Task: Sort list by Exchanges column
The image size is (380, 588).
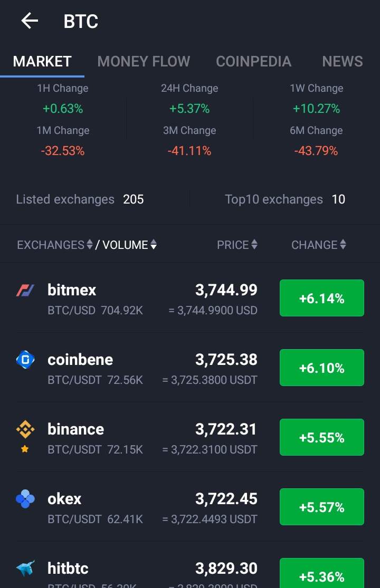Action: point(55,245)
